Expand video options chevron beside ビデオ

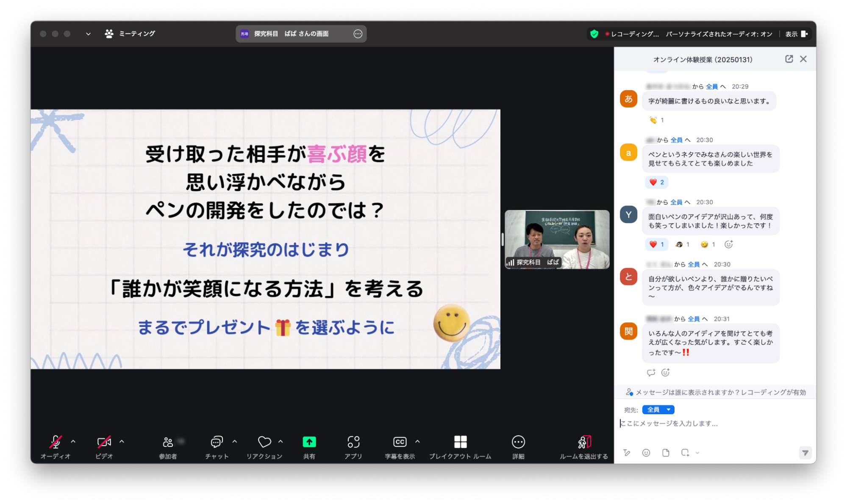pyautogui.click(x=122, y=441)
